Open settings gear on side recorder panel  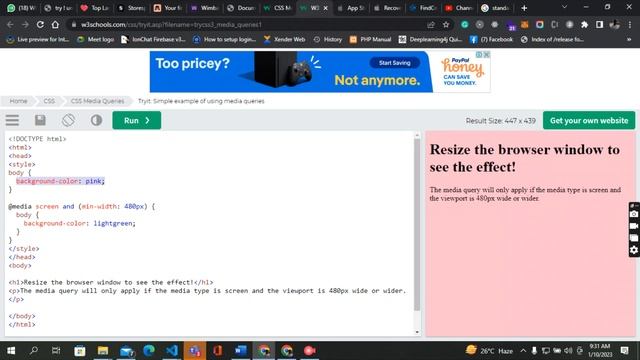(634, 250)
